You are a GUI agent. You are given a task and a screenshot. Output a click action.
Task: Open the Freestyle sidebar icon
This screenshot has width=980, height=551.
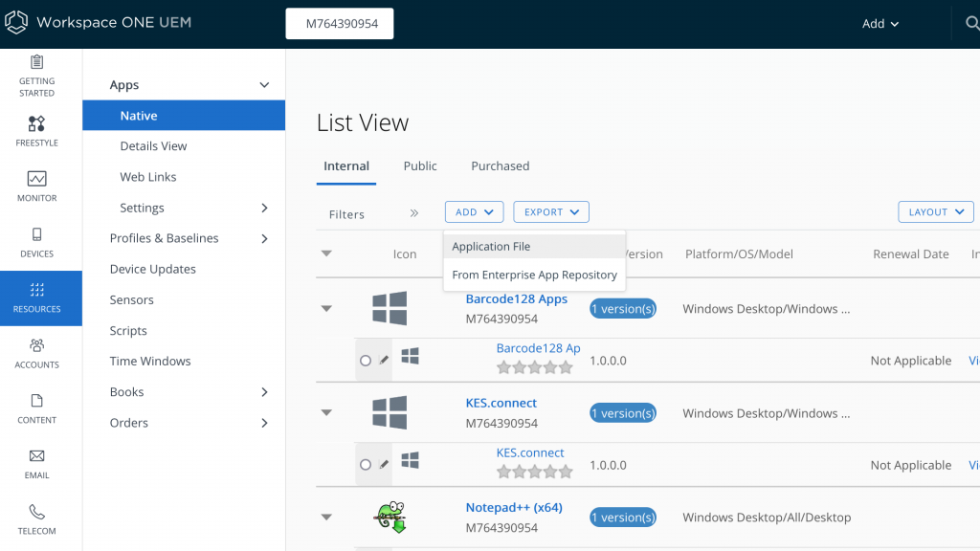(36, 130)
